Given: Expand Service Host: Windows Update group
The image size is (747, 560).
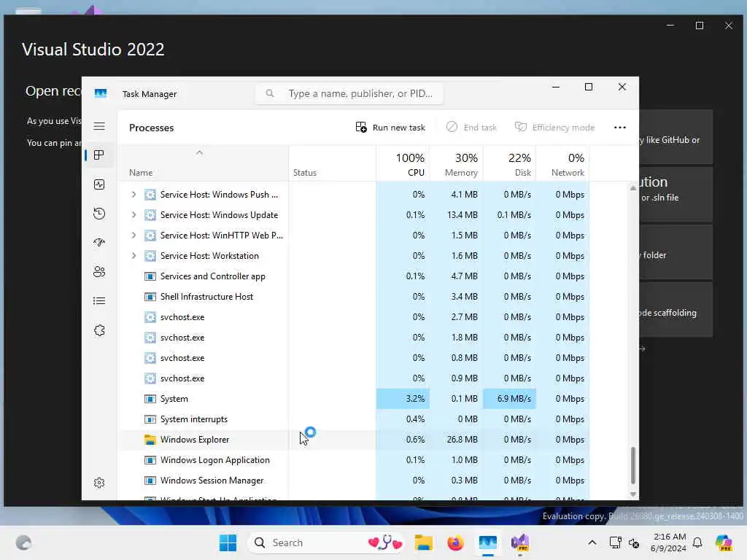Looking at the screenshot, I should click(x=134, y=215).
